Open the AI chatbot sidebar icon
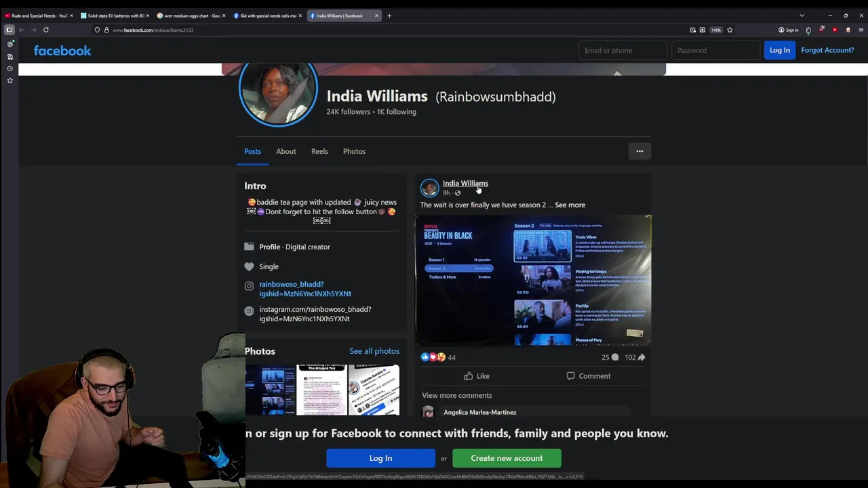868x488 pixels. [10, 44]
